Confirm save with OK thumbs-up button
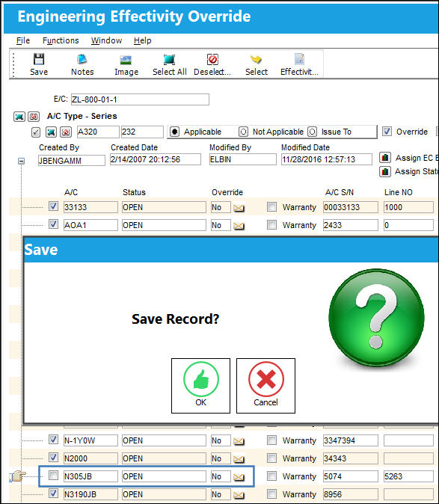 point(201,386)
